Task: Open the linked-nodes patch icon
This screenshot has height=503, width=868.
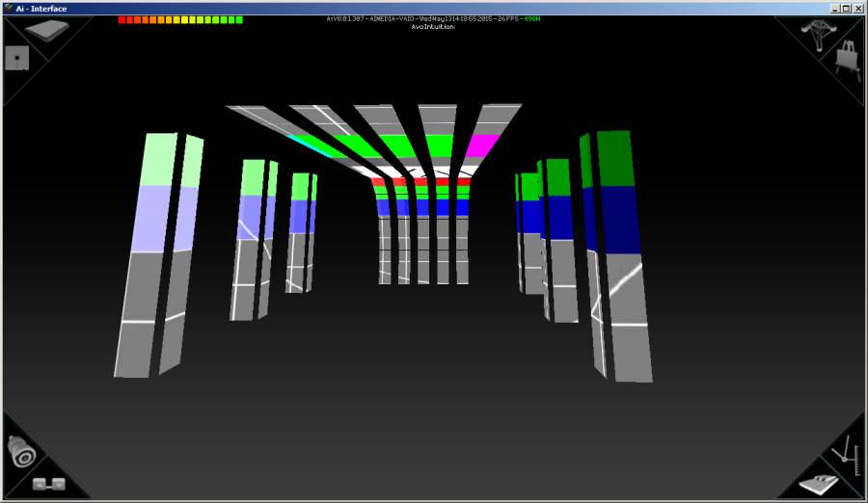Action: 49,484
